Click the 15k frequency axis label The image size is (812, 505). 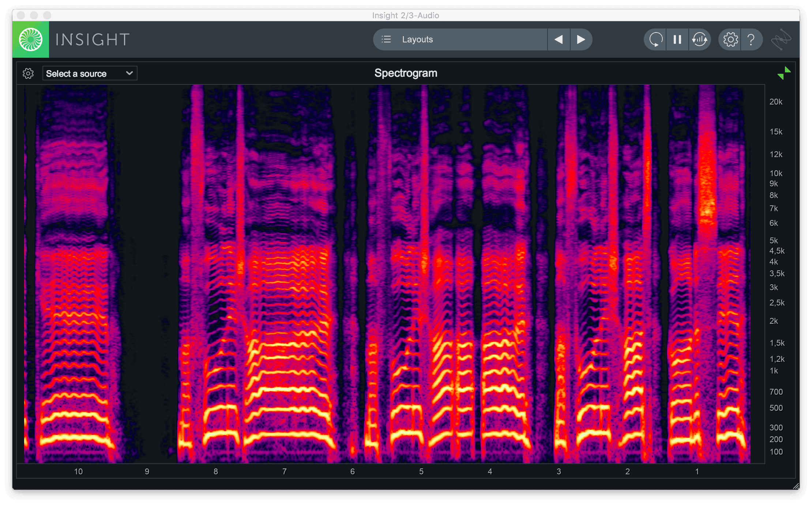coord(776,132)
